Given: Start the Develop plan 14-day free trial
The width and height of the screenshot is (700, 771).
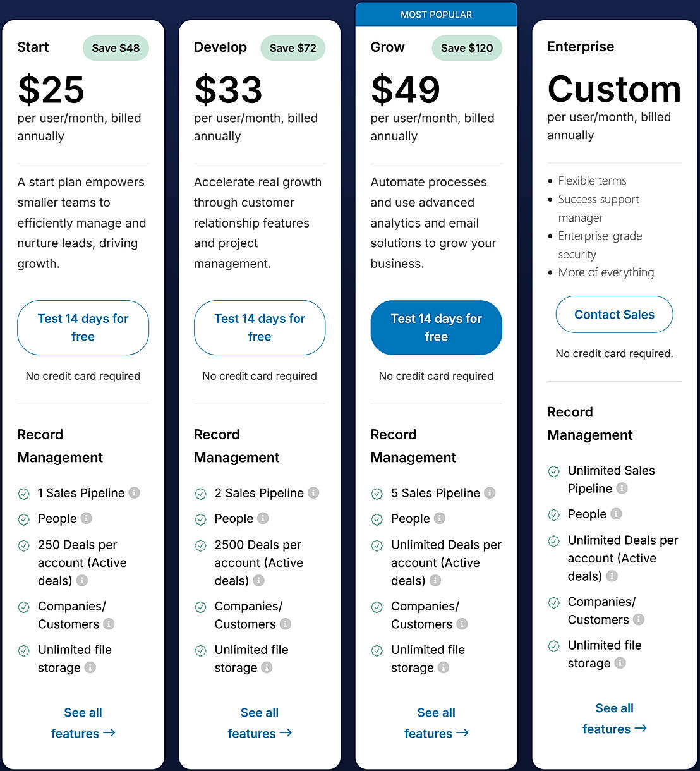Looking at the screenshot, I should (260, 327).
